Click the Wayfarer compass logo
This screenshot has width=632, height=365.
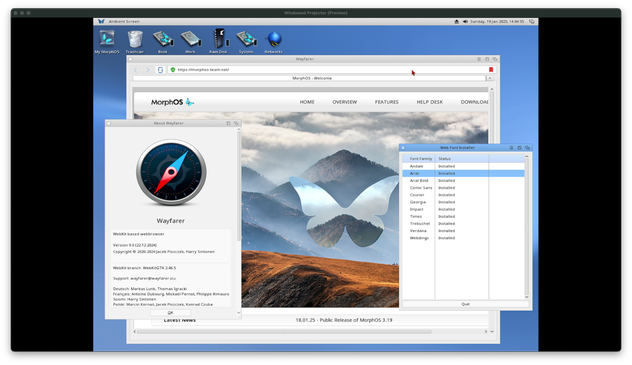coord(171,172)
